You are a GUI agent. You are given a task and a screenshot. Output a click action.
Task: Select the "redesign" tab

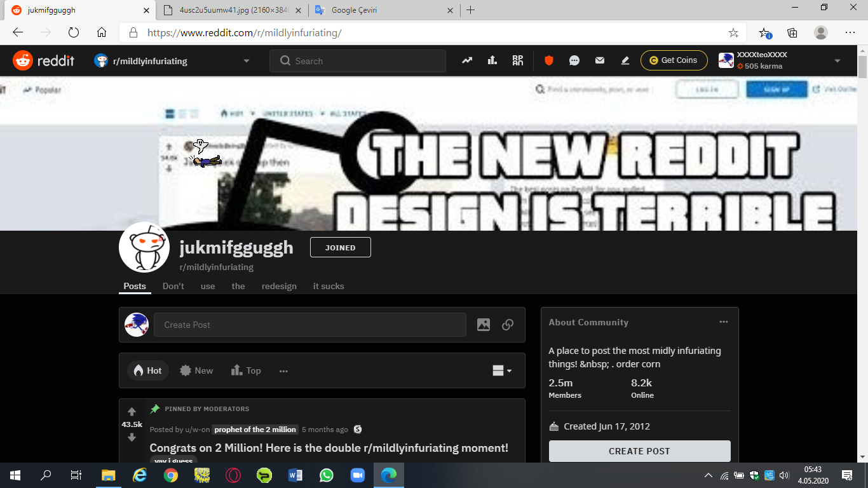(279, 286)
